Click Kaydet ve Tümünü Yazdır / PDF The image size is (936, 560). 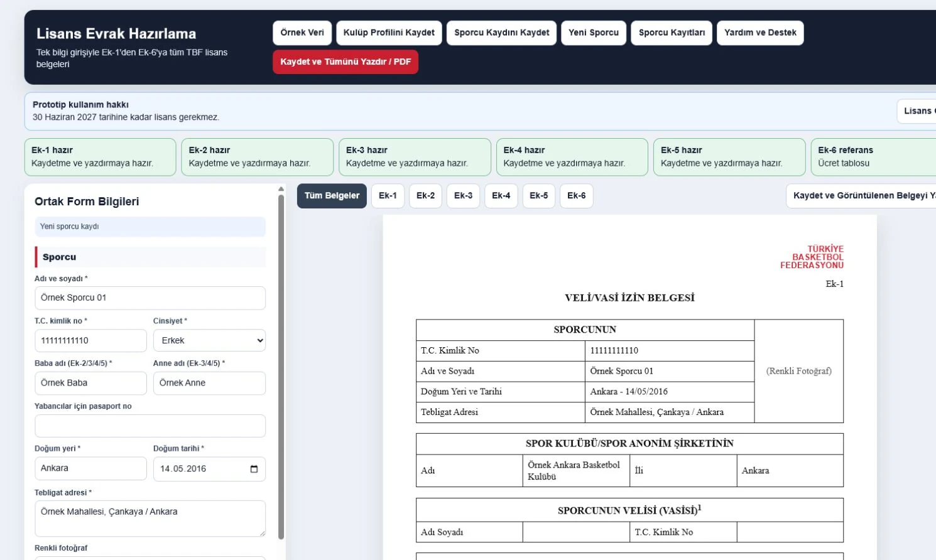(346, 62)
